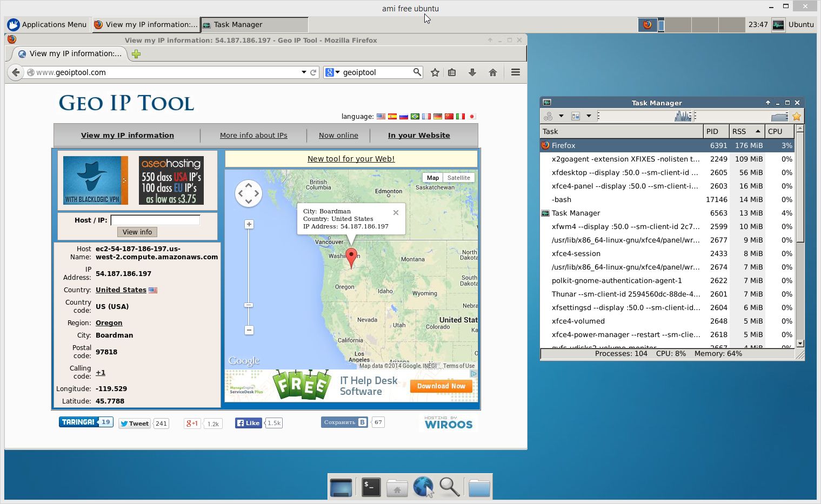Switch language with the Chinese flag
This screenshot has height=504, width=821.
click(449, 116)
